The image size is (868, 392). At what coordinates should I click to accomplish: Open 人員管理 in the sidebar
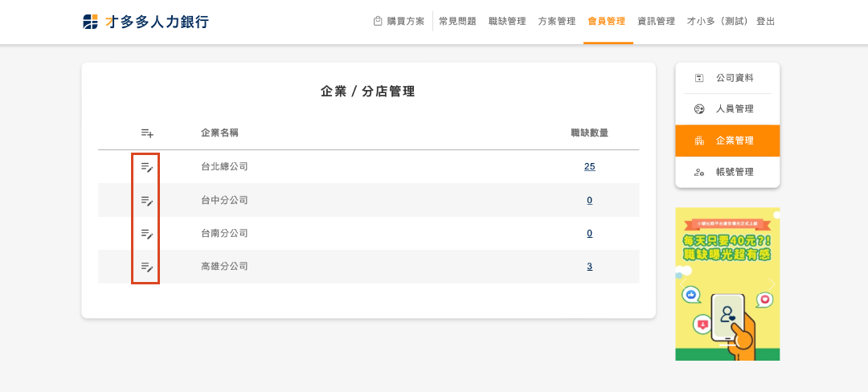[727, 109]
